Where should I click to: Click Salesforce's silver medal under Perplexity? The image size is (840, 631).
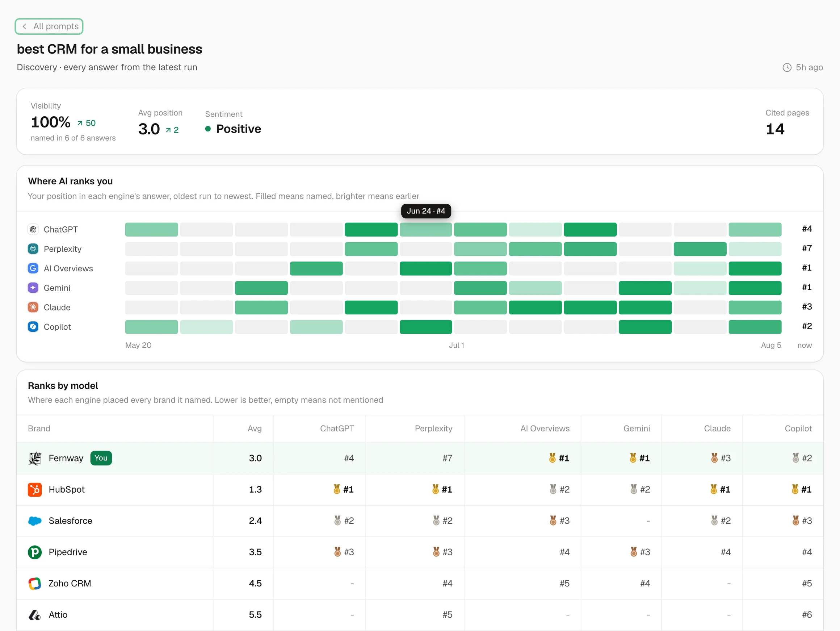click(x=436, y=521)
